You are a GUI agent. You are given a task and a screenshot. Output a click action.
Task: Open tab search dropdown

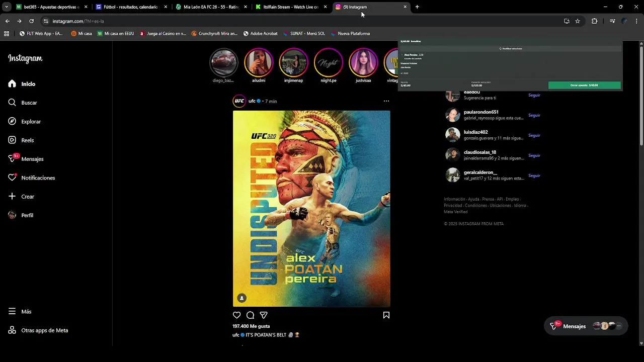(x=6, y=7)
